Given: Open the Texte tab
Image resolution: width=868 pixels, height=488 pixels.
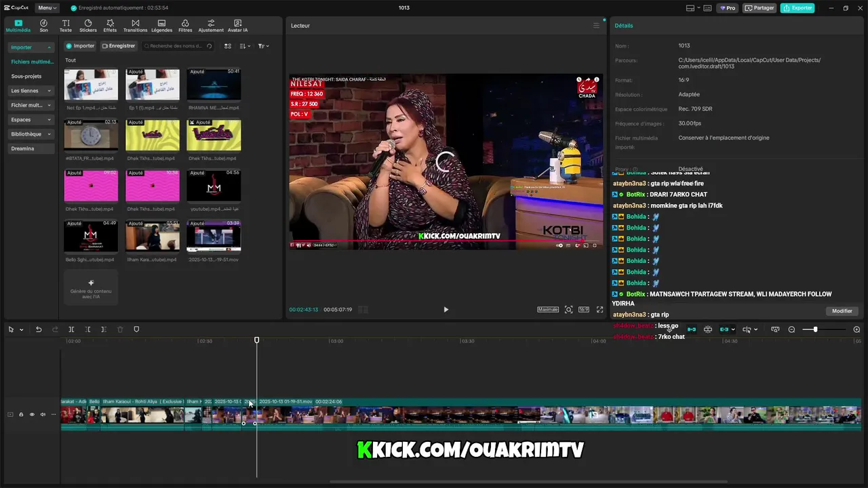Looking at the screenshot, I should pos(66,26).
